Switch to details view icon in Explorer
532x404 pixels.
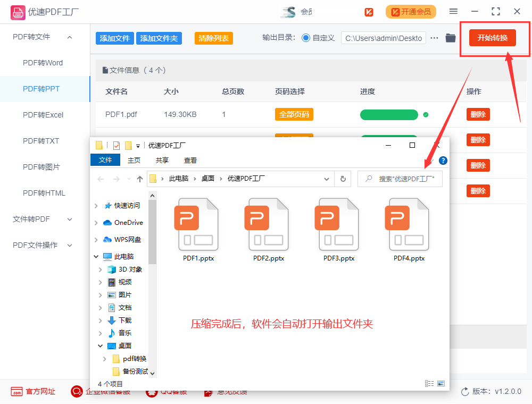[429, 383]
